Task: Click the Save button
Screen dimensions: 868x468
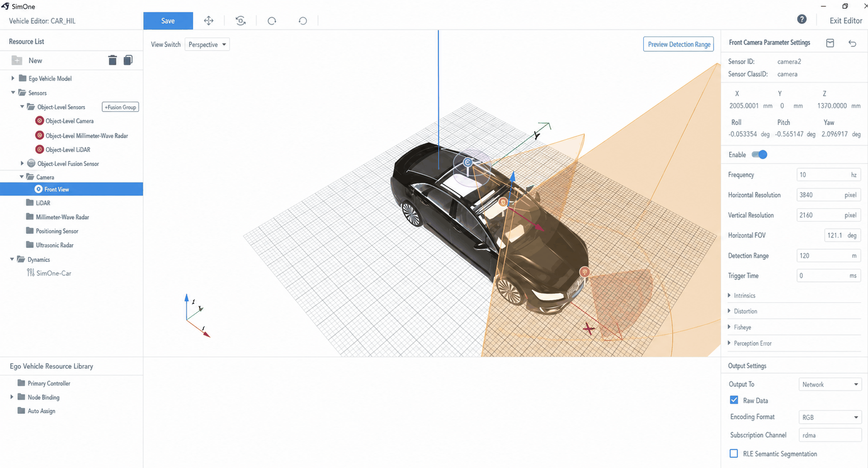Action: point(168,21)
